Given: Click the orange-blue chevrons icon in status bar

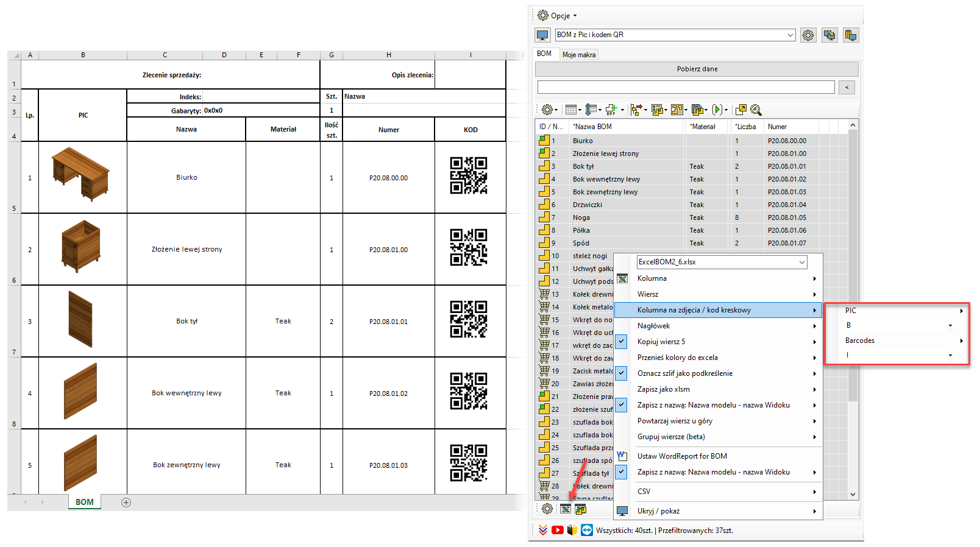Looking at the screenshot, I should point(542,531).
